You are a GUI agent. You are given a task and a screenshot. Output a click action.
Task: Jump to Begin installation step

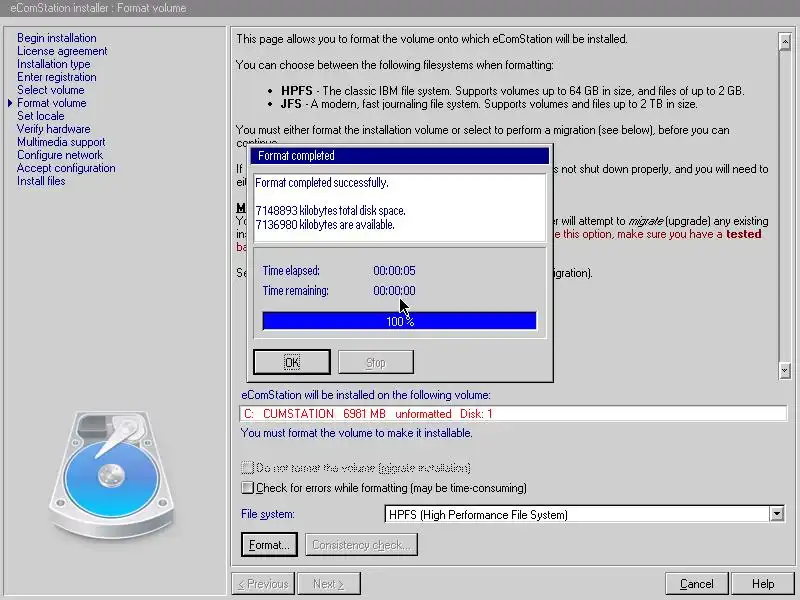[57, 38]
